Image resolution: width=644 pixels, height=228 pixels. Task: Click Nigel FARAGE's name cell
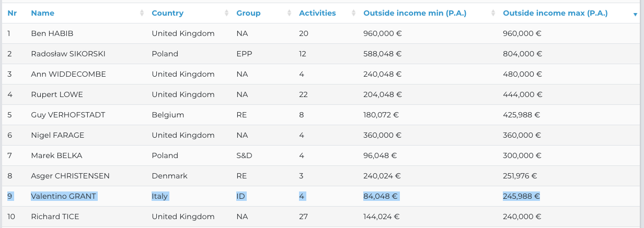(57, 135)
